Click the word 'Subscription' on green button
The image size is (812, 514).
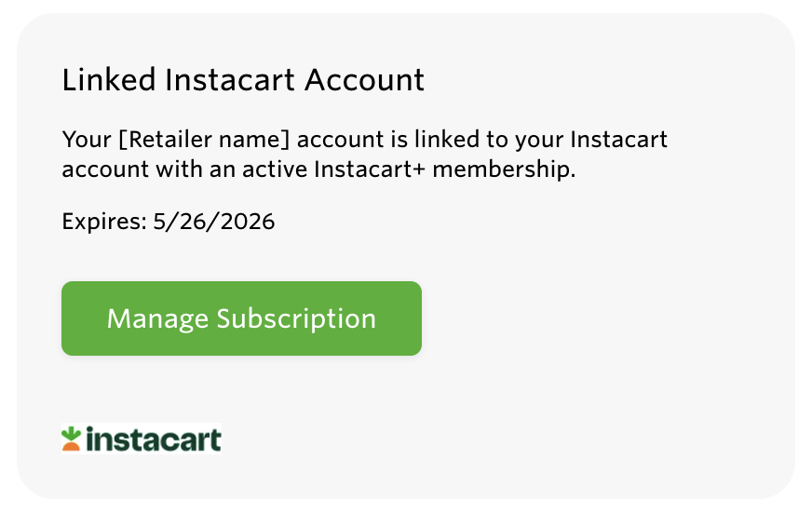pyautogui.click(x=296, y=318)
